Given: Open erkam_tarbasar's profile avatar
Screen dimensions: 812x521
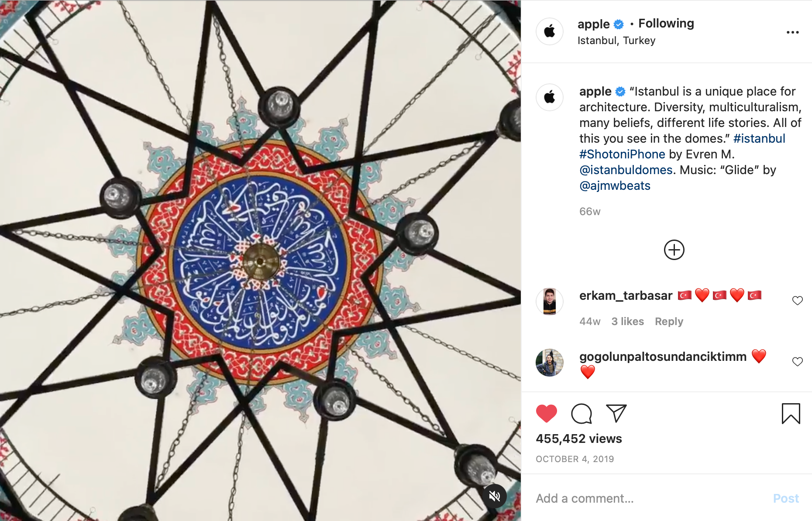Looking at the screenshot, I should (549, 301).
